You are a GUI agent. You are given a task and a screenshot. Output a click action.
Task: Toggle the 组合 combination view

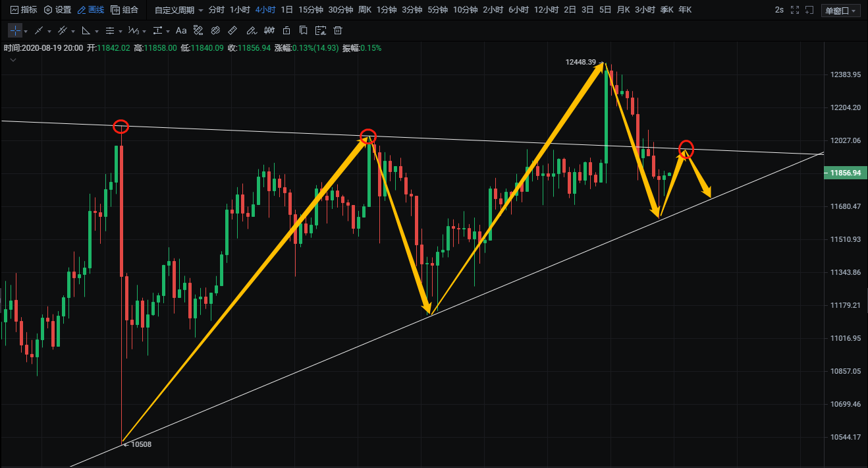pos(125,10)
